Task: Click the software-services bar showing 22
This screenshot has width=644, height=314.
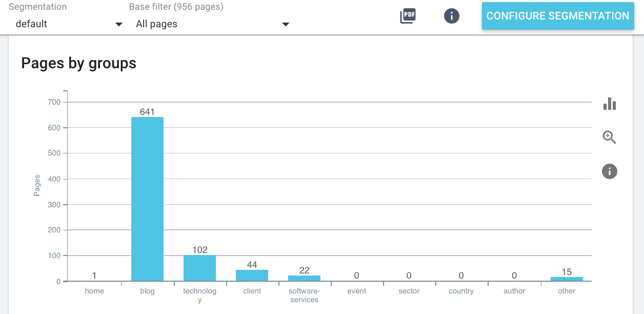Action: point(304,278)
